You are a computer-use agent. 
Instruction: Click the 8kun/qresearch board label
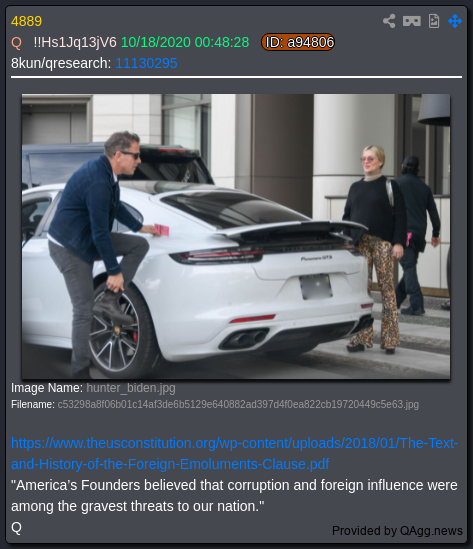[61, 63]
